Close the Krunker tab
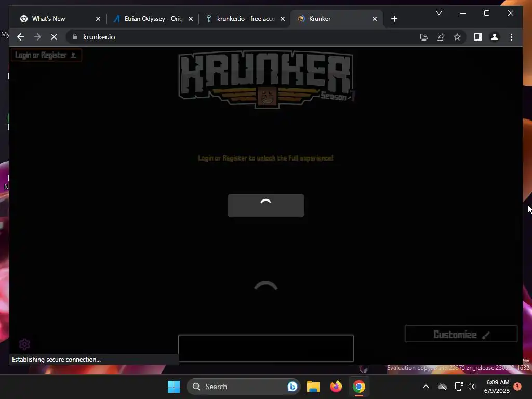 click(374, 19)
